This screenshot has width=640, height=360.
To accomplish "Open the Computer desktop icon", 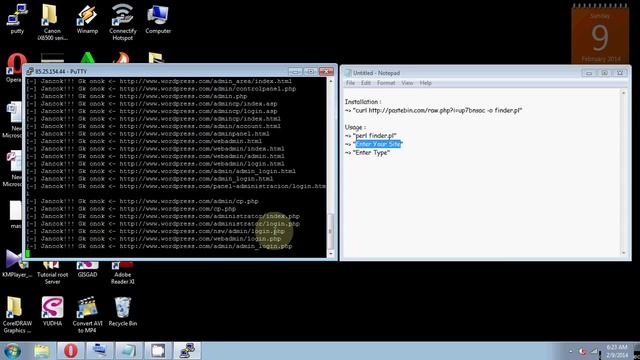I will point(158,18).
